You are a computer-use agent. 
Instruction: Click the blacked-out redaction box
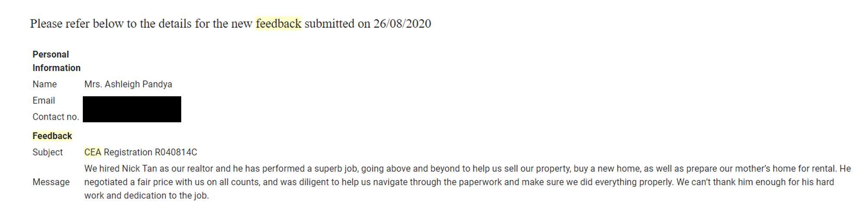pos(132,109)
